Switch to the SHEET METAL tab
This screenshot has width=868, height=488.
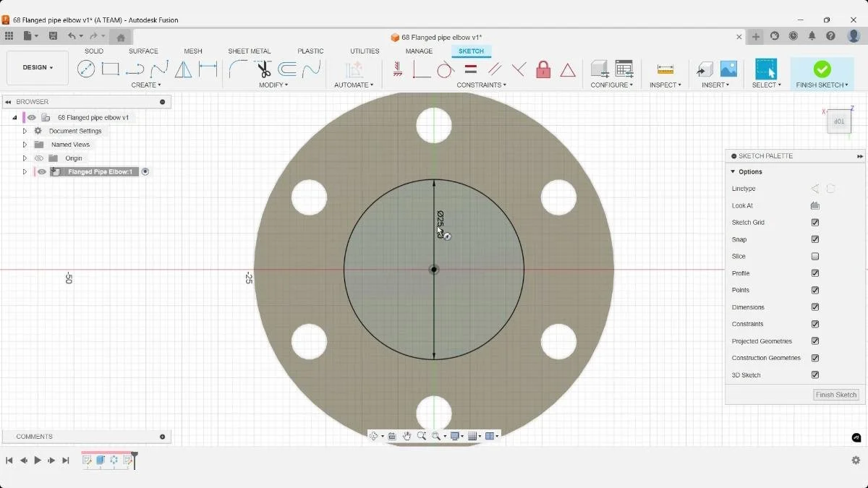pos(250,51)
